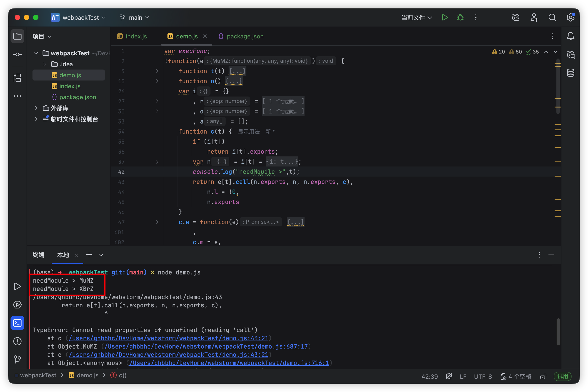Expand folded function t(t) at line 3
The image size is (588, 392).
click(x=157, y=71)
